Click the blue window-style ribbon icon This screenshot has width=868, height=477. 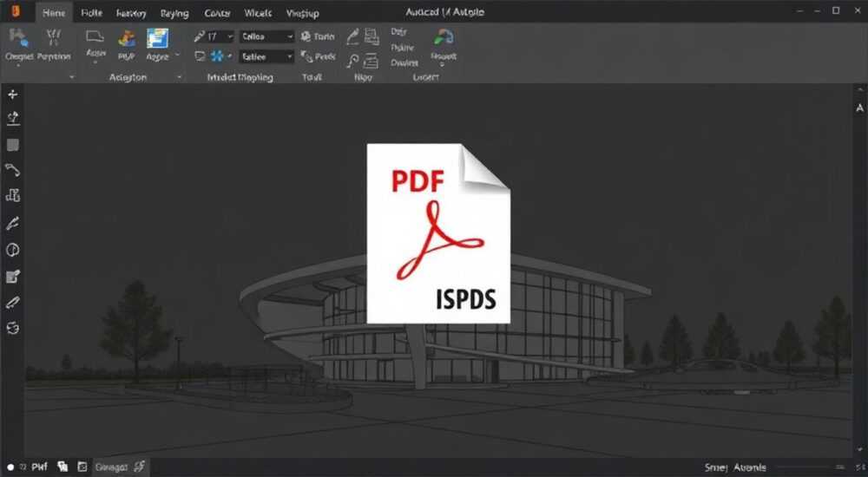(157, 38)
